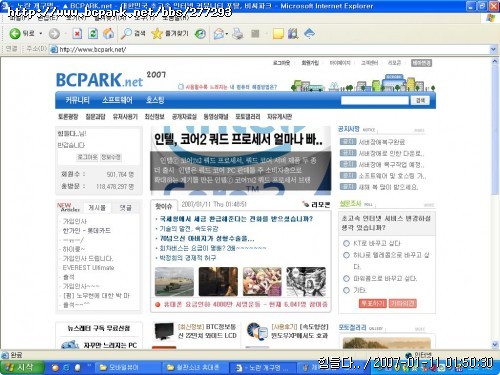The height and width of the screenshot is (375, 500).
Task: Open the black-and-white manga thumbnail
Action: 306,282
